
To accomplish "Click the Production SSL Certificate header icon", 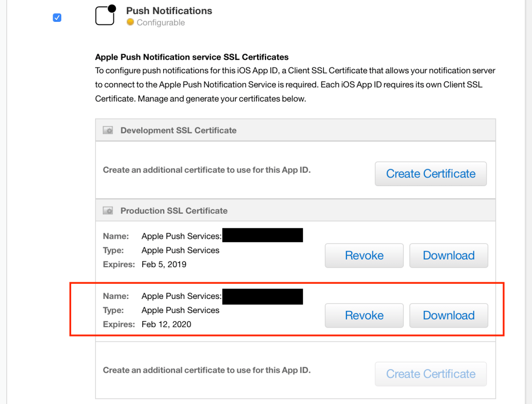I will pyautogui.click(x=108, y=211).
